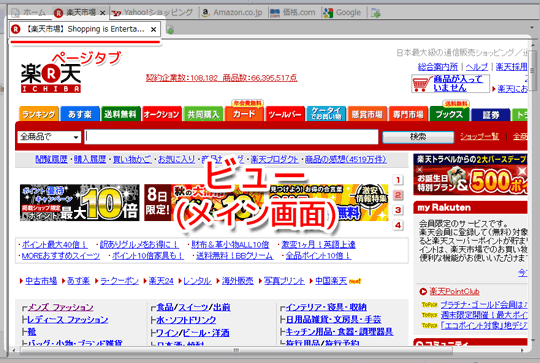Click the 価格.com tab icon
Image resolution: width=540 pixels, height=363 pixels.
pos(274,13)
